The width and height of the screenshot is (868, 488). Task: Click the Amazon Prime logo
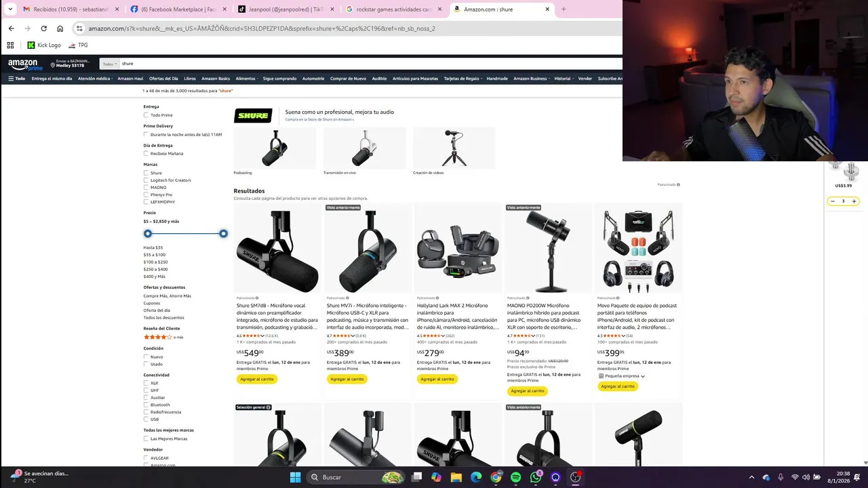25,64
